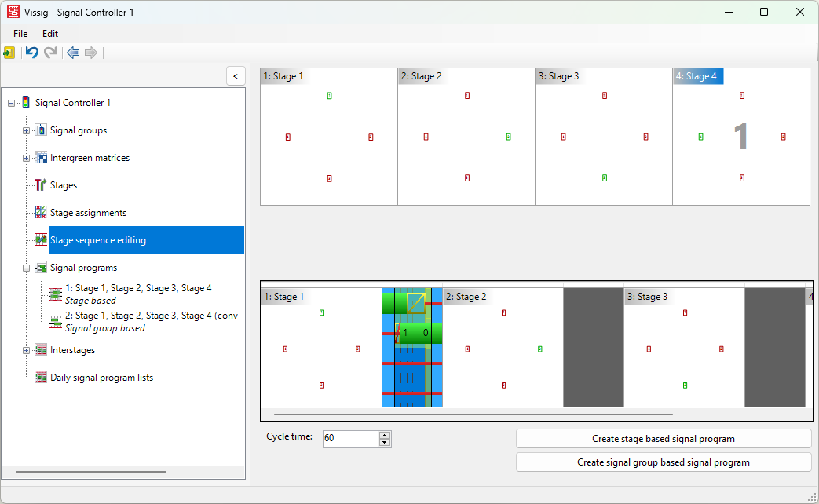The width and height of the screenshot is (819, 504).
Task: Collapse the Signal programs node
Action: pos(26,268)
